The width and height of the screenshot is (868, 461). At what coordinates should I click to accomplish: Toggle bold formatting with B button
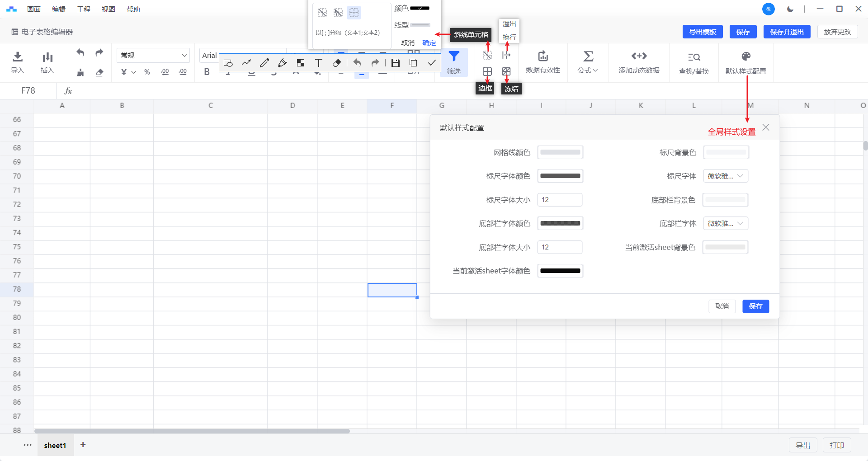[207, 72]
